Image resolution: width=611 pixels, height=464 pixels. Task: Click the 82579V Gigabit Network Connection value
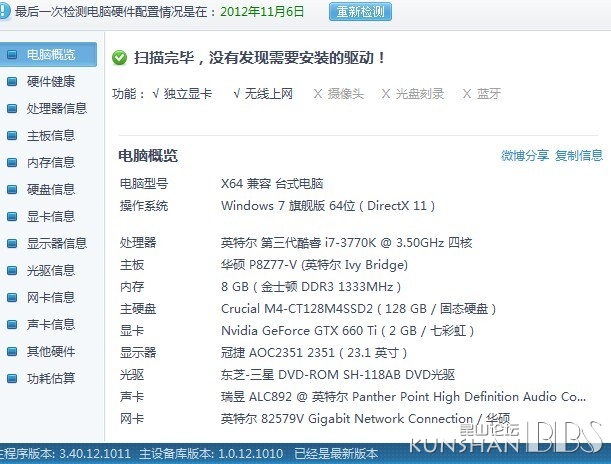(366, 419)
